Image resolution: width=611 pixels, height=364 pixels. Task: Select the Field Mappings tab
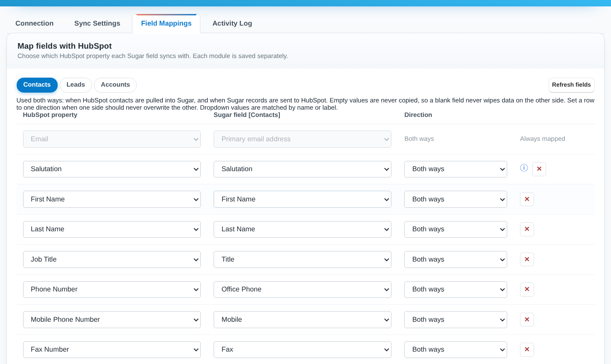166,23
